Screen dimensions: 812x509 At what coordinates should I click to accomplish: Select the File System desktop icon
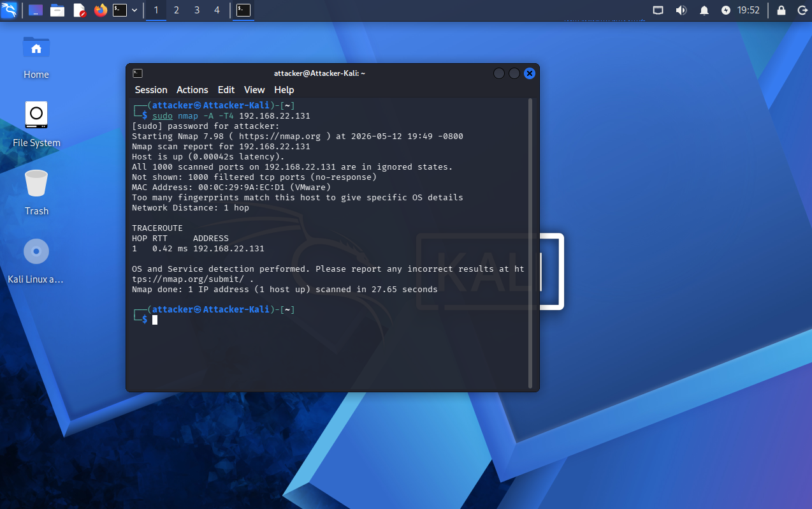(x=36, y=124)
